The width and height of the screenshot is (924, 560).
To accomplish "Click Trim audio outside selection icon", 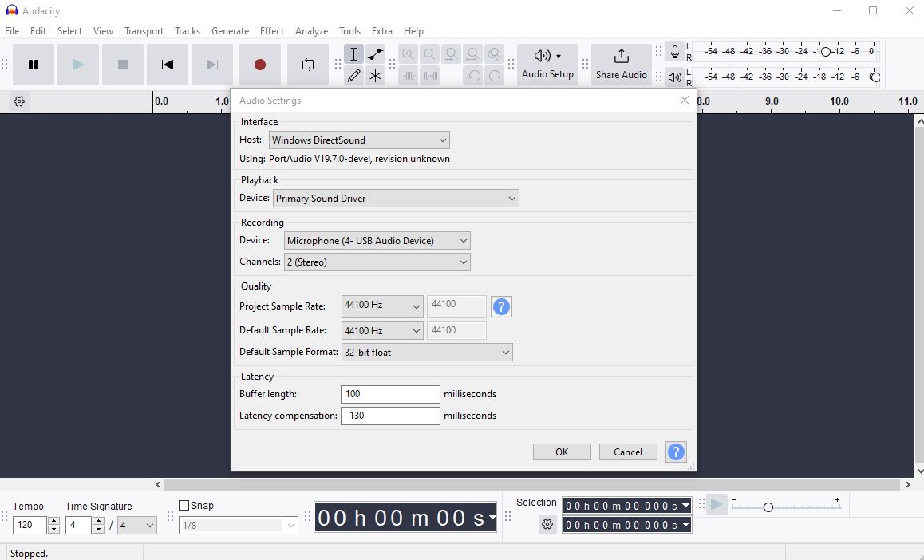I will 408,76.
